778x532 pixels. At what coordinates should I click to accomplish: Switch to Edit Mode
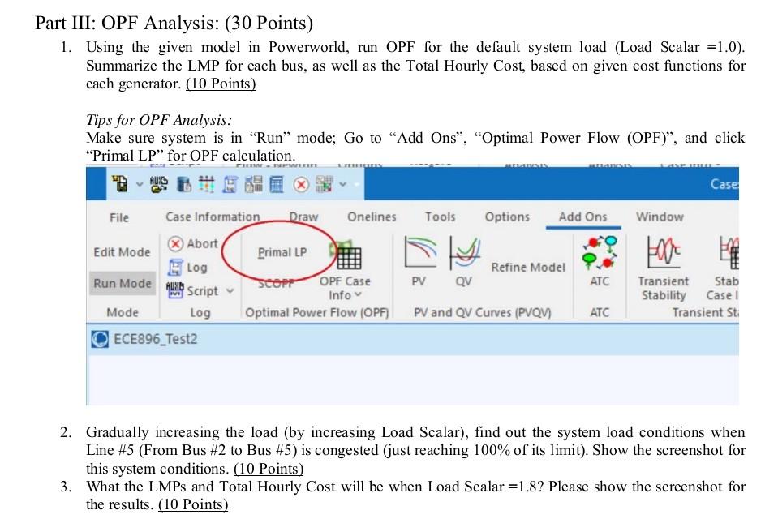(x=122, y=251)
